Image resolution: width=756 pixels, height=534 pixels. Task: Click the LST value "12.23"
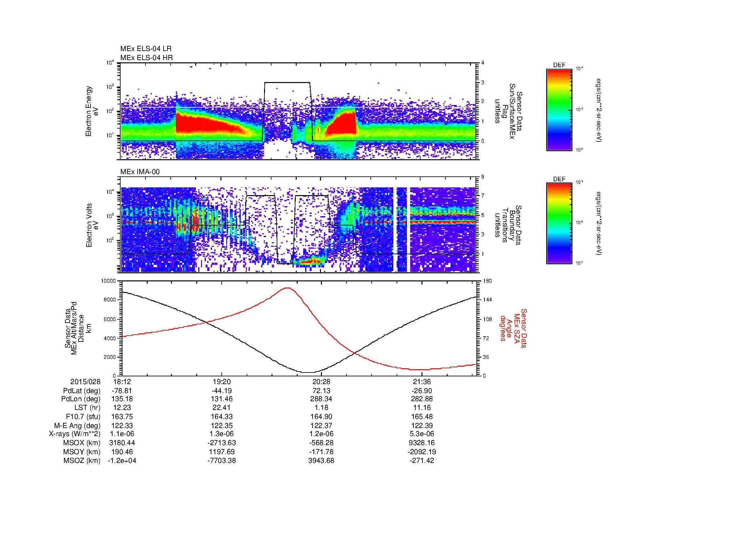[x=122, y=408]
